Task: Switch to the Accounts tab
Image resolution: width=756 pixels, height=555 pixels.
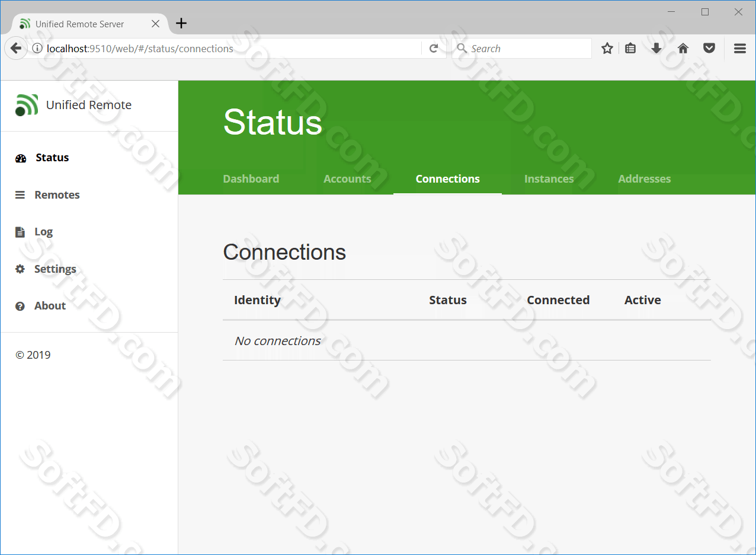Action: click(347, 179)
